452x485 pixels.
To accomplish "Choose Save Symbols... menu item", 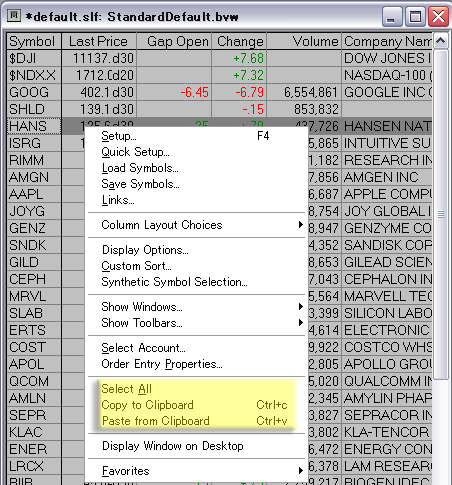I will pos(196,184).
